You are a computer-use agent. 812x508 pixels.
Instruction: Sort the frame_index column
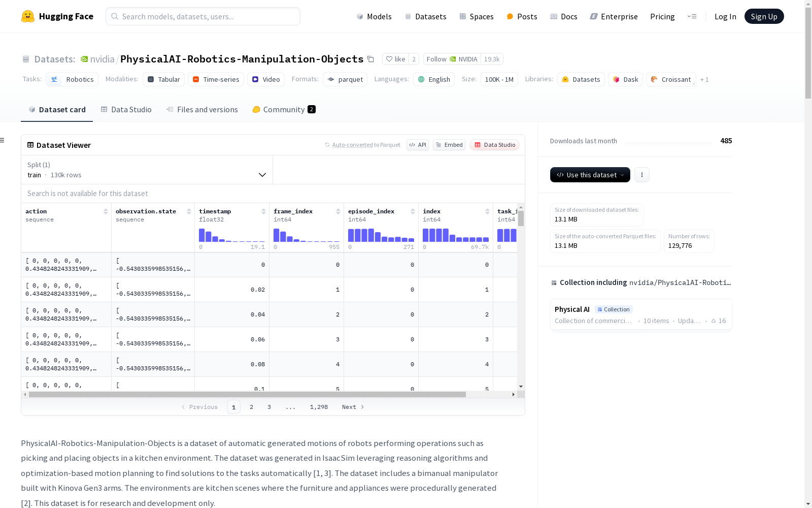pos(338,211)
